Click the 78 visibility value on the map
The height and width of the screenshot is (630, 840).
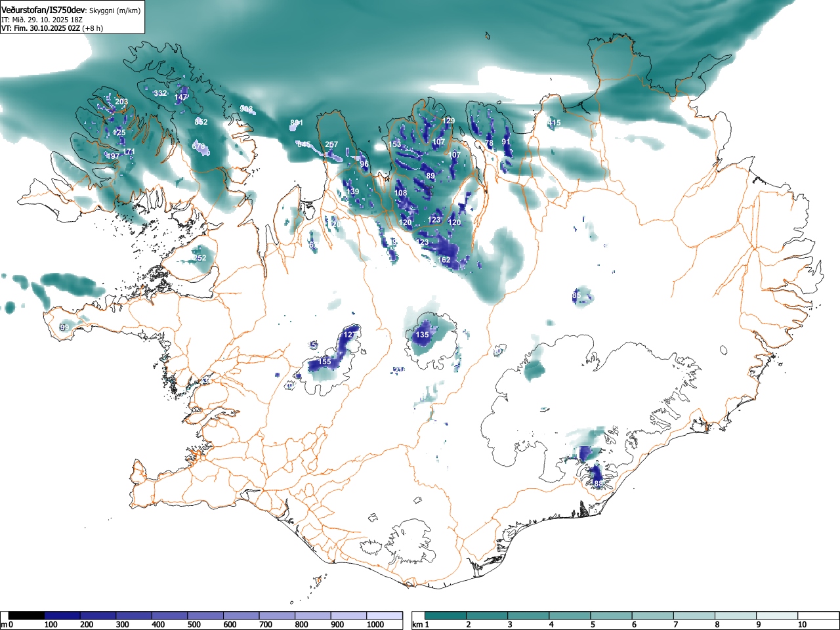489,144
